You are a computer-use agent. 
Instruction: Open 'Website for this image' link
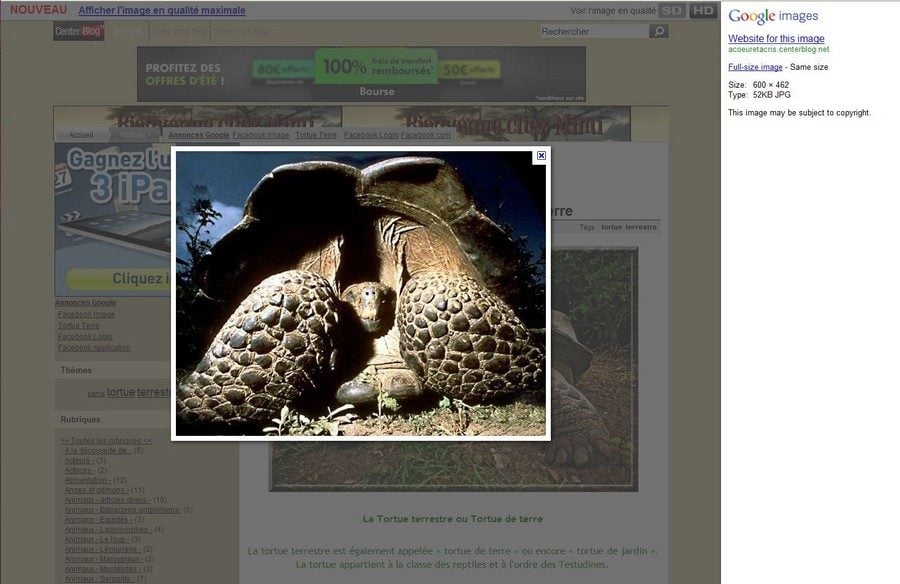(x=776, y=39)
